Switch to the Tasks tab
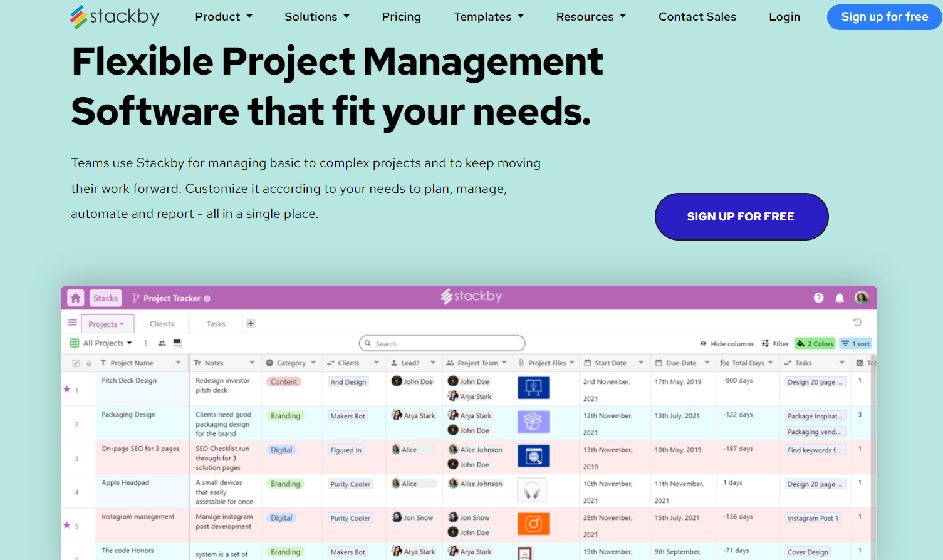Image resolution: width=943 pixels, height=560 pixels. (216, 323)
